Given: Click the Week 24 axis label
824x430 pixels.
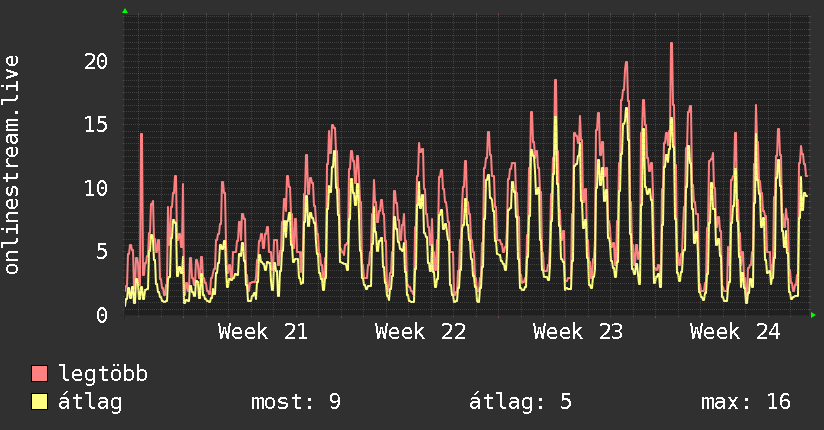Looking at the screenshot, I should [x=735, y=332].
